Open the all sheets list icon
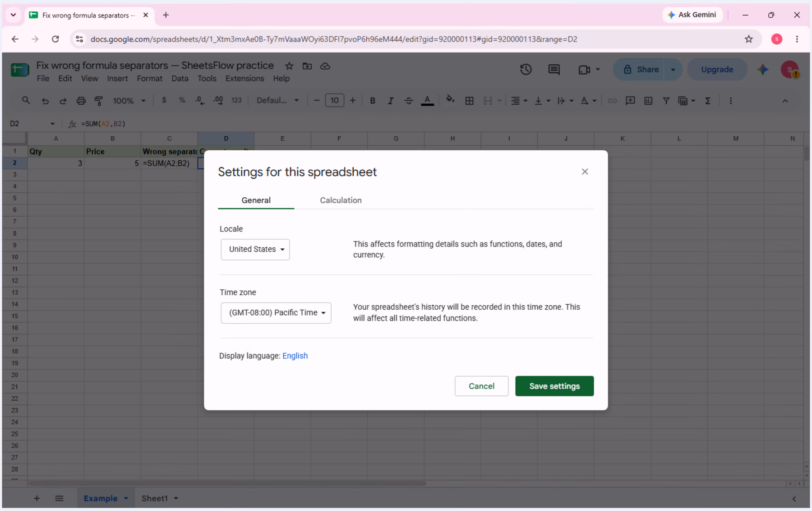The height and width of the screenshot is (511, 812). 59,498
